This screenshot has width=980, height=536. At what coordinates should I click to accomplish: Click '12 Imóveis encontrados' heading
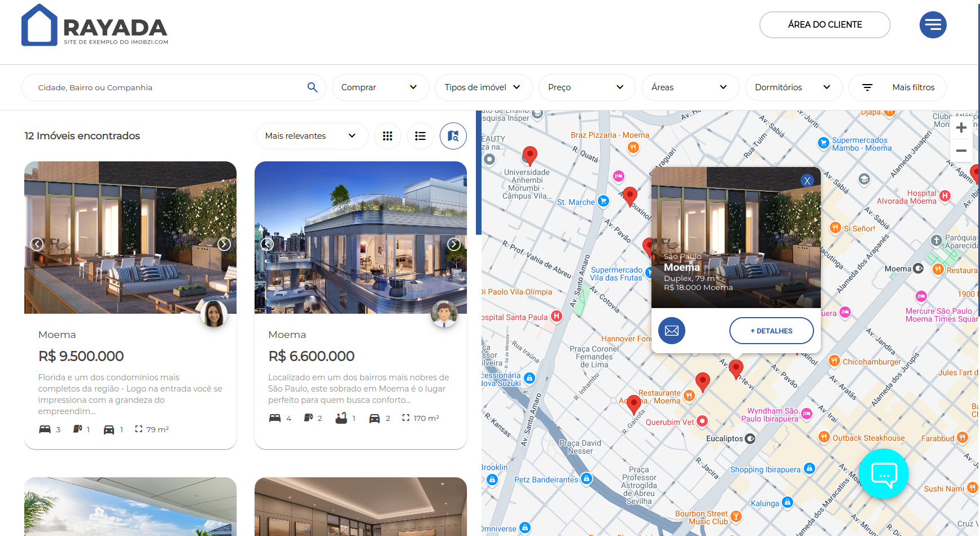pos(82,136)
